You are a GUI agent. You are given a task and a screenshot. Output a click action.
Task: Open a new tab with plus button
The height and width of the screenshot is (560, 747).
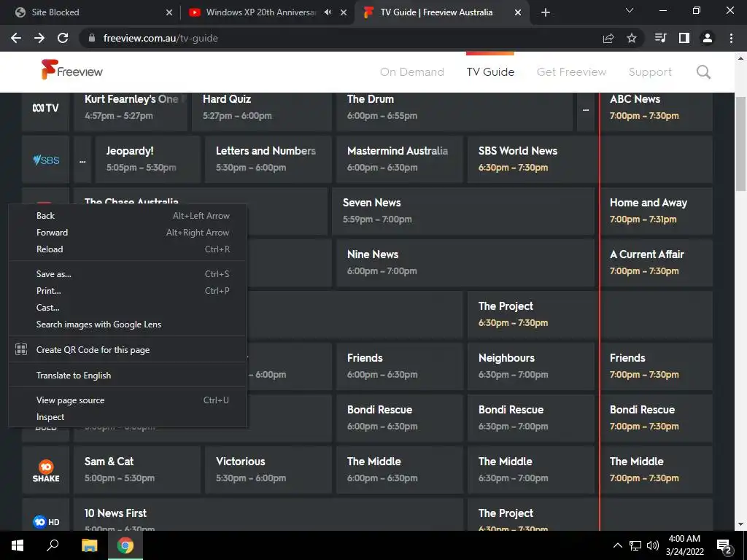(546, 12)
